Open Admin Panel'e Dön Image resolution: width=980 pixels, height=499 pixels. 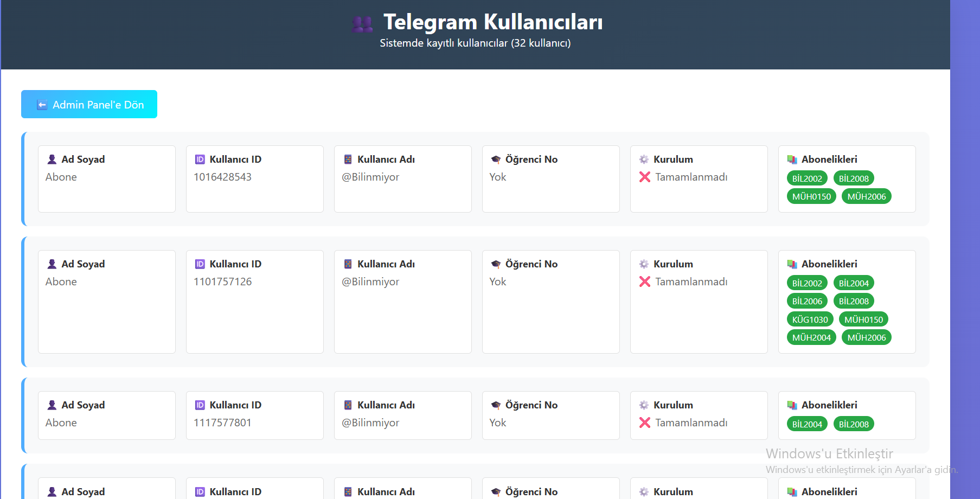coord(88,104)
